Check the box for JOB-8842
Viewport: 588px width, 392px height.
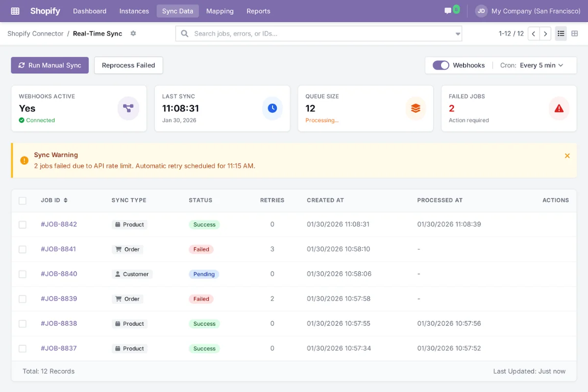click(x=23, y=224)
